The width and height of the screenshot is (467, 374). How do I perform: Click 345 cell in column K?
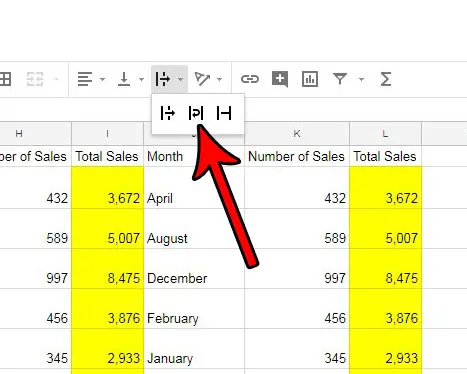pos(297,349)
